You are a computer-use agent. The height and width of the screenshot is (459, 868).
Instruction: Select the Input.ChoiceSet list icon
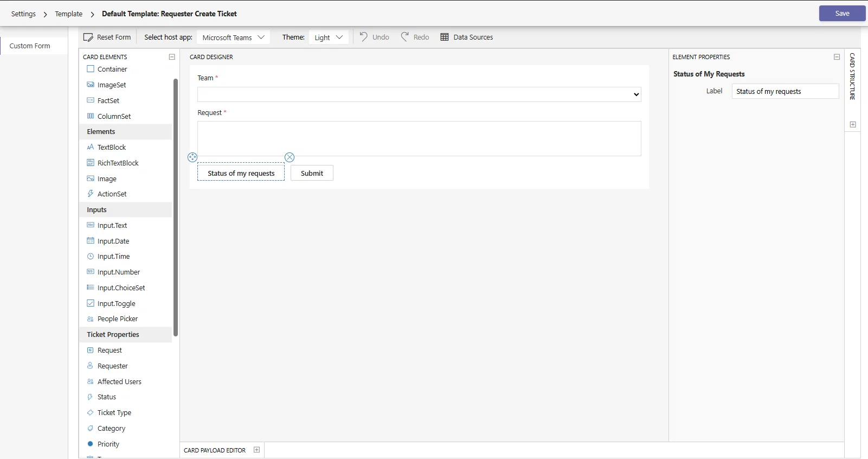point(91,288)
